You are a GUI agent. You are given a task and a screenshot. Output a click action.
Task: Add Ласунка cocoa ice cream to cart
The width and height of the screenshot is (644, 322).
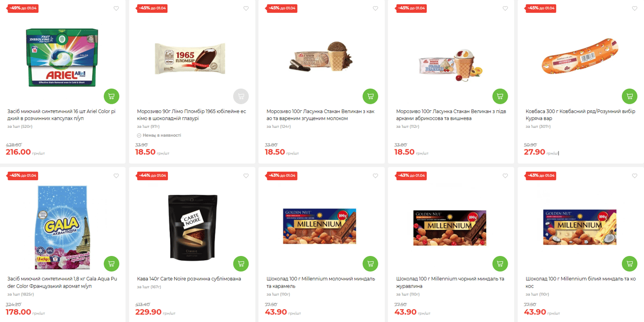click(370, 96)
